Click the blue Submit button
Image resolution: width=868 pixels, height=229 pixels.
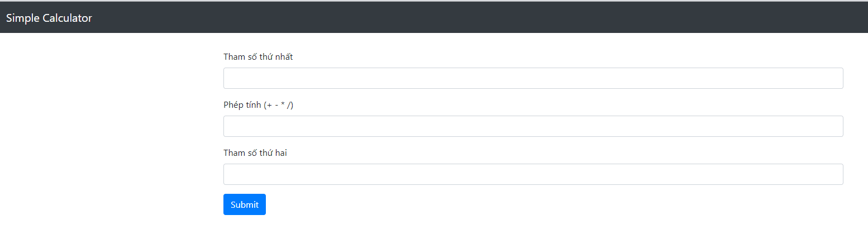pyautogui.click(x=245, y=204)
